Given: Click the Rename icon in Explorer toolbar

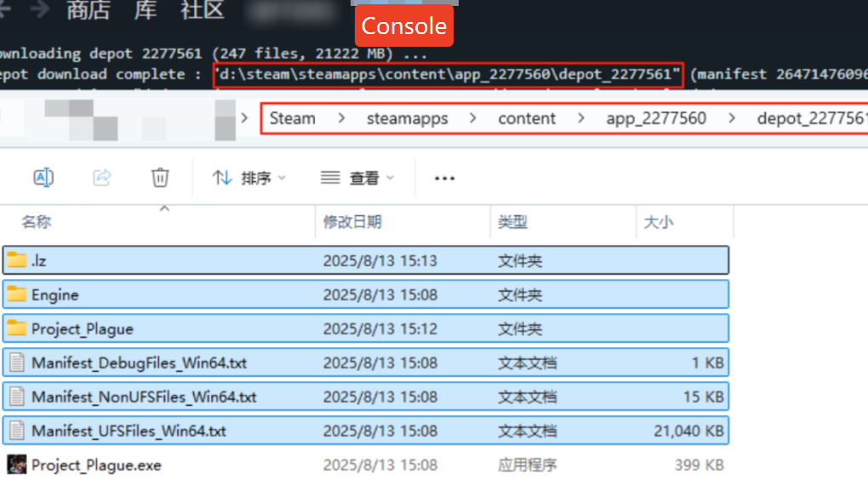Looking at the screenshot, I should point(43,178).
